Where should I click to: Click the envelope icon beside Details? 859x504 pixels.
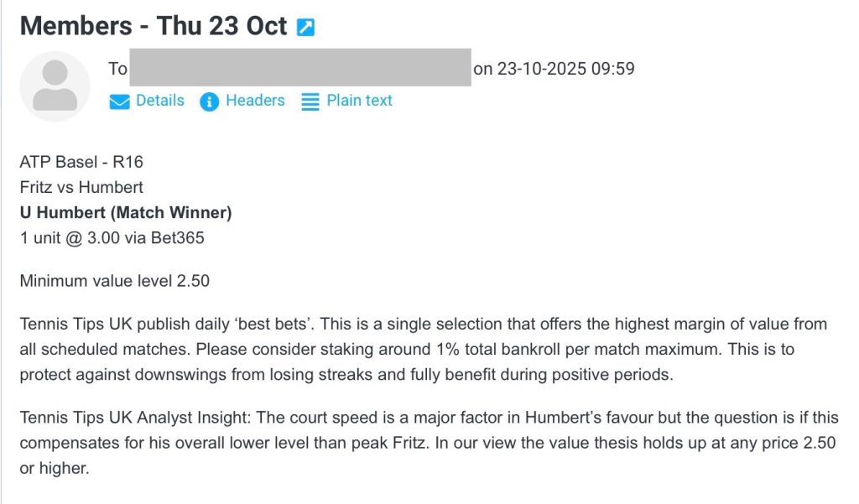click(120, 101)
